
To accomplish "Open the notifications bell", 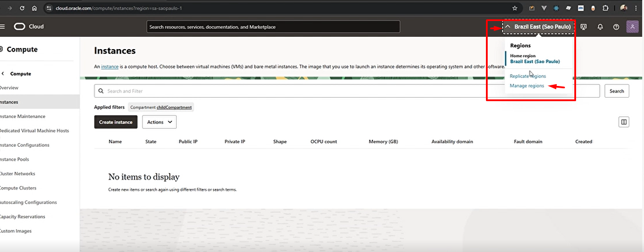I will tap(600, 27).
